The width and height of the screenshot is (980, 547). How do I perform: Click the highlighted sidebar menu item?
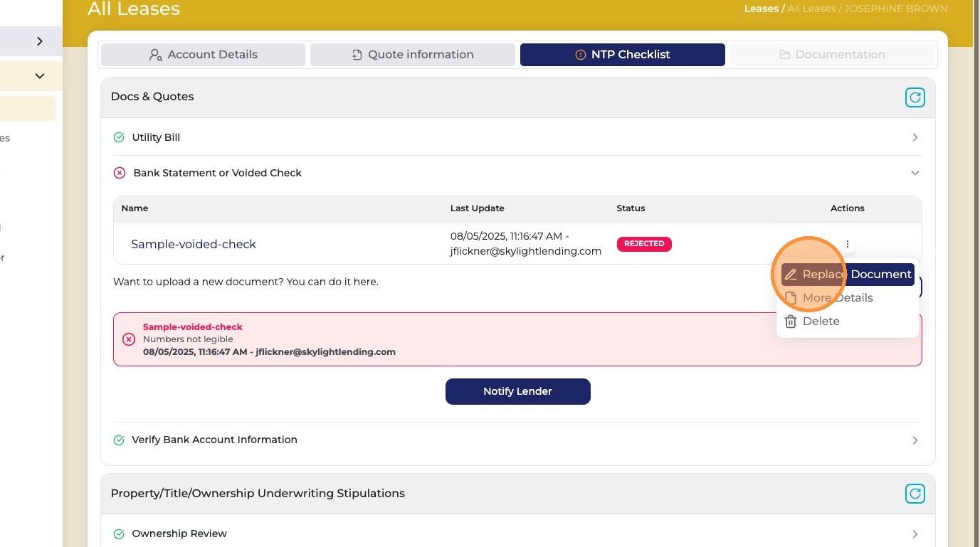pos(28,109)
